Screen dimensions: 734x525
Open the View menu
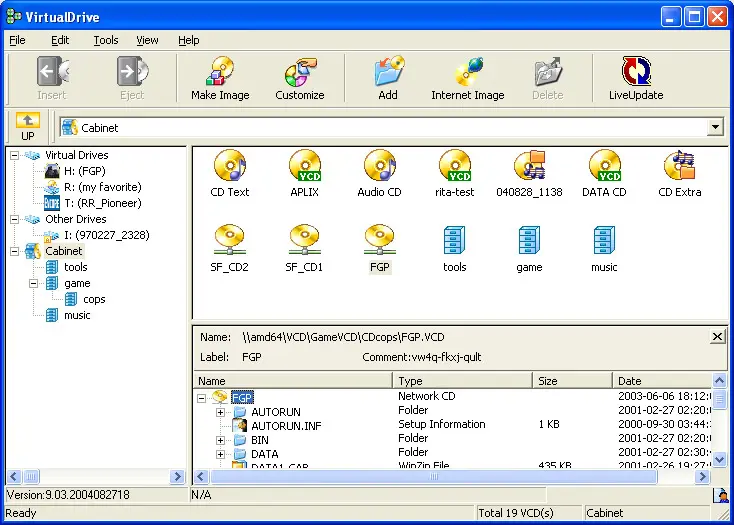[147, 40]
